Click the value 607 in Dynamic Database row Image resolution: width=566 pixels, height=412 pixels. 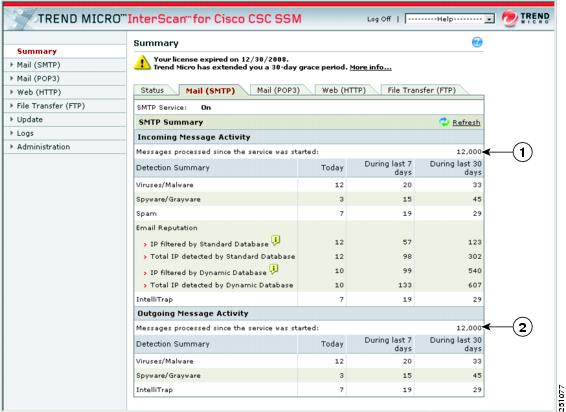475,285
